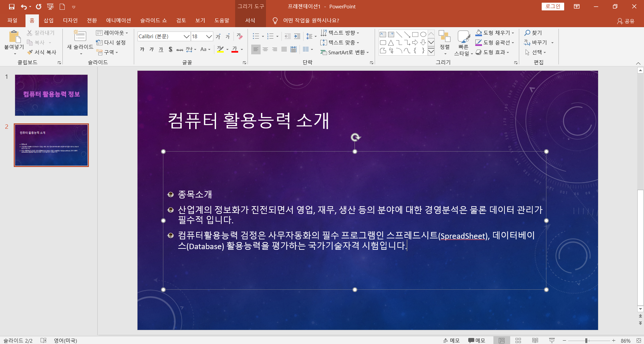Align text left

[x=256, y=49]
